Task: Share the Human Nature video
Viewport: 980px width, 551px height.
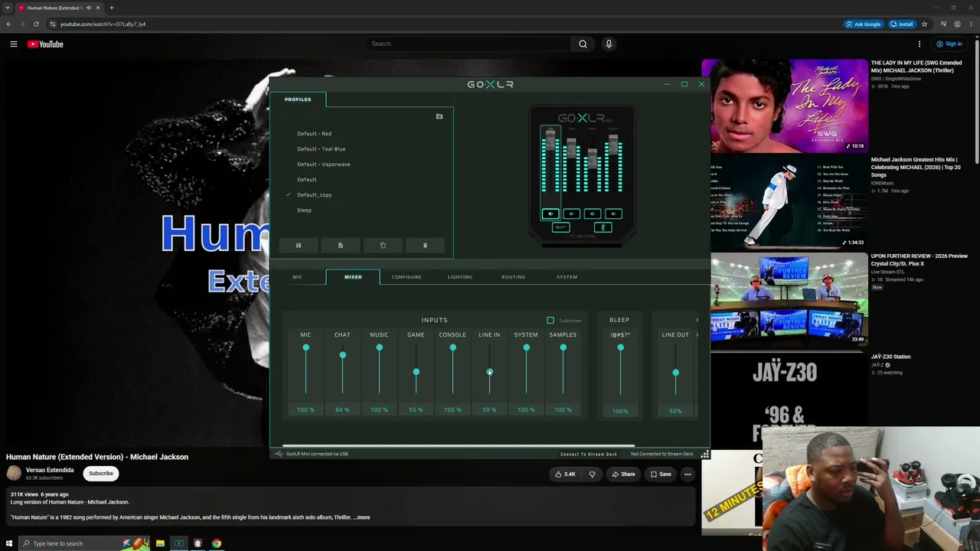Action: click(x=622, y=474)
